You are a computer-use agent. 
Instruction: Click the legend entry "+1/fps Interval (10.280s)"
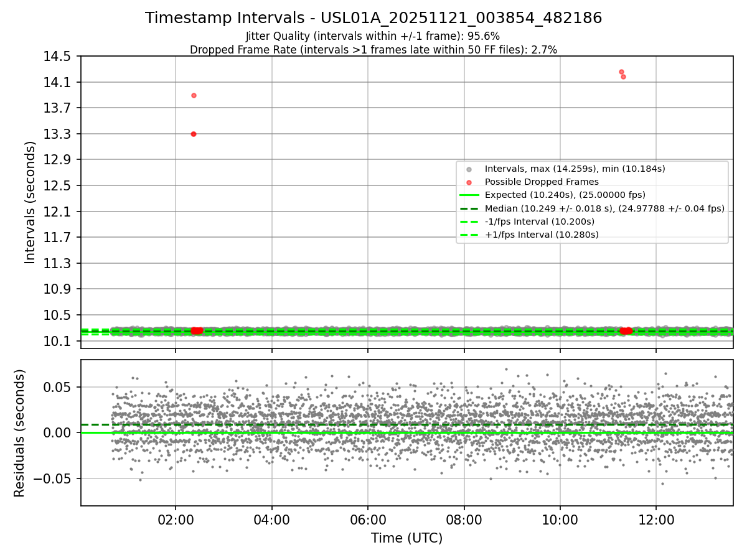(x=542, y=235)
